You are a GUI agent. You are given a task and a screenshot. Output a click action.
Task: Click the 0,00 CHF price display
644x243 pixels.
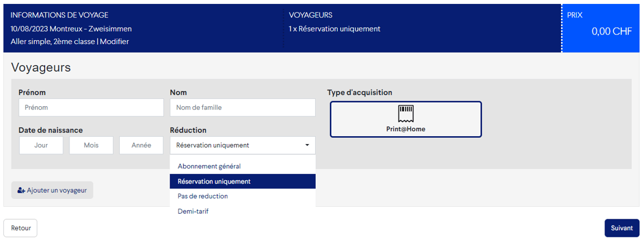[x=611, y=32]
